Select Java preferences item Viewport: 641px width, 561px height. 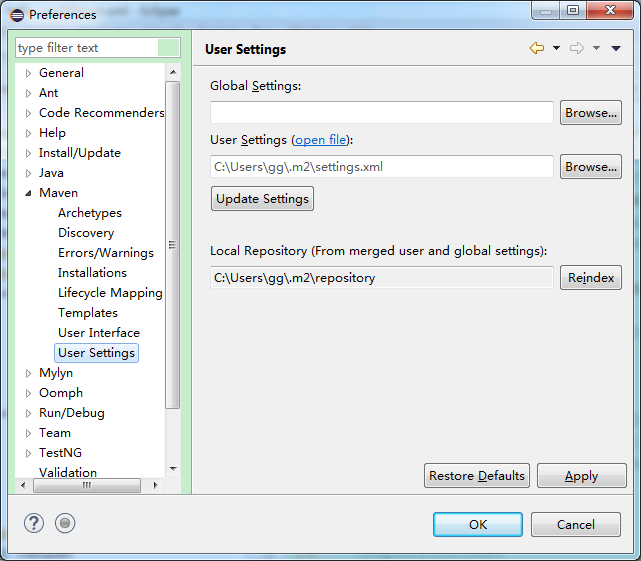pyautogui.click(x=51, y=173)
